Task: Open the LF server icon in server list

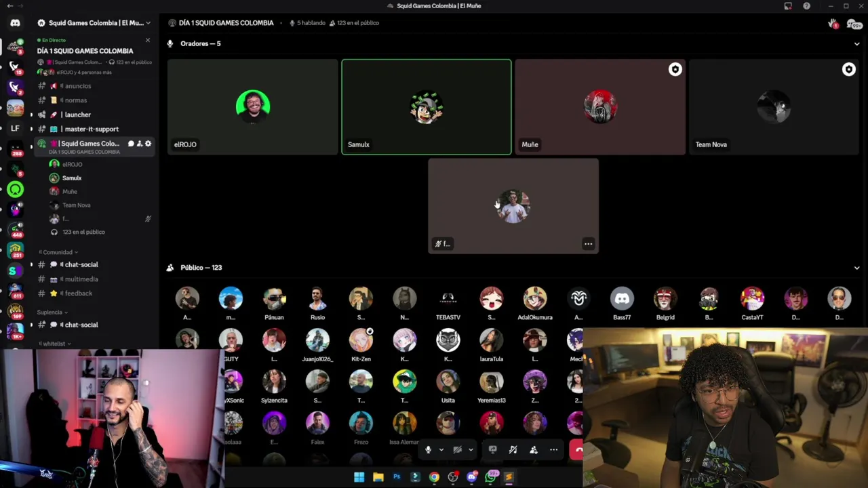Action: (x=15, y=128)
